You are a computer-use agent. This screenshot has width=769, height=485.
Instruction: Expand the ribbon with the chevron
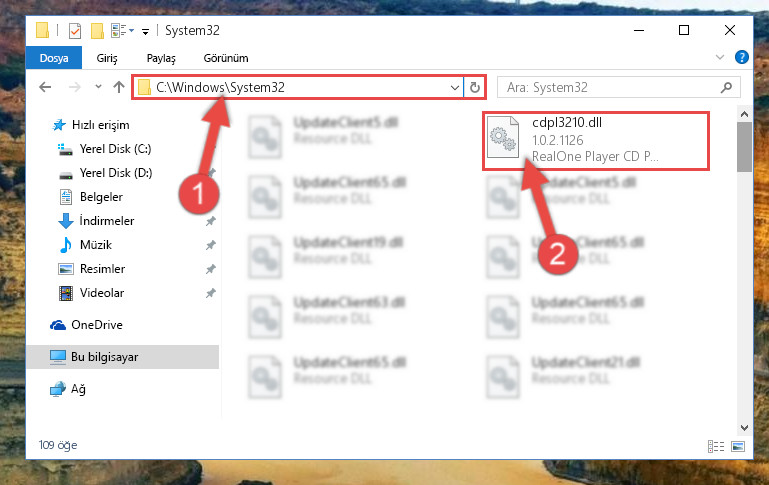pos(719,57)
